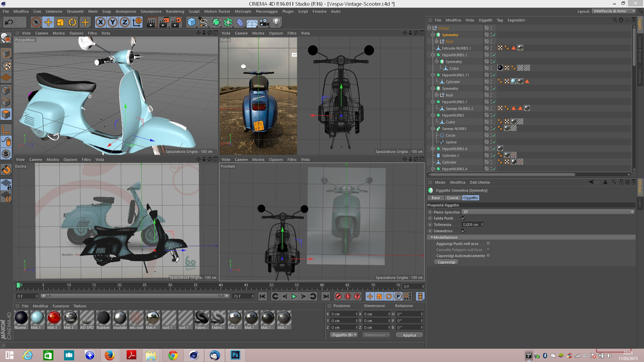The height and width of the screenshot is (362, 644).
Task: Click the Undo arrow icon
Action: (9, 22)
